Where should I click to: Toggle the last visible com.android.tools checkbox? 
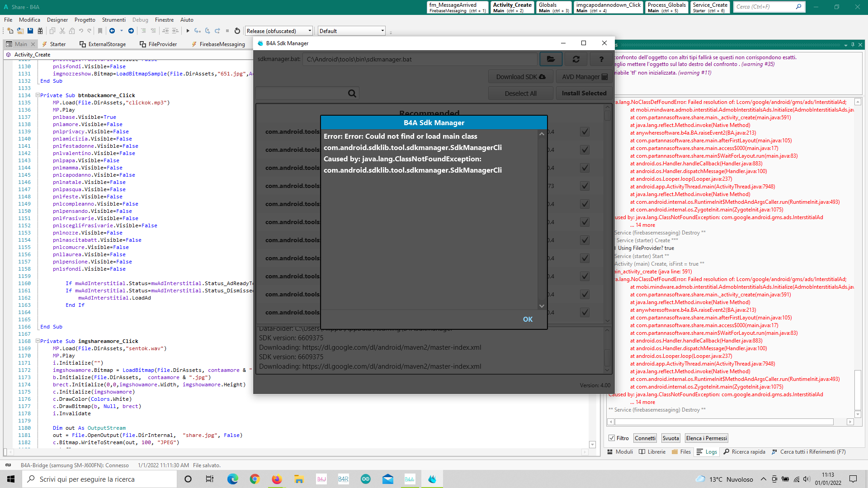[x=585, y=312]
